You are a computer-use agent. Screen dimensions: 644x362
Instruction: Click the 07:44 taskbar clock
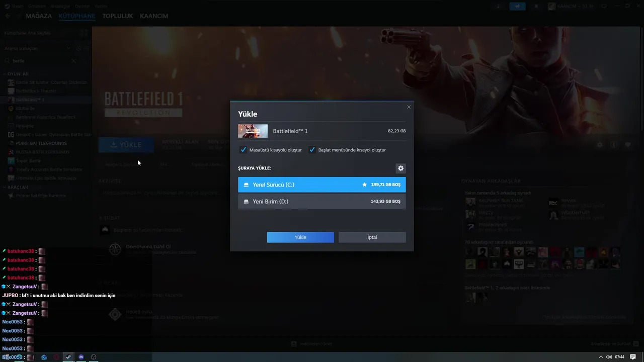pos(619,357)
